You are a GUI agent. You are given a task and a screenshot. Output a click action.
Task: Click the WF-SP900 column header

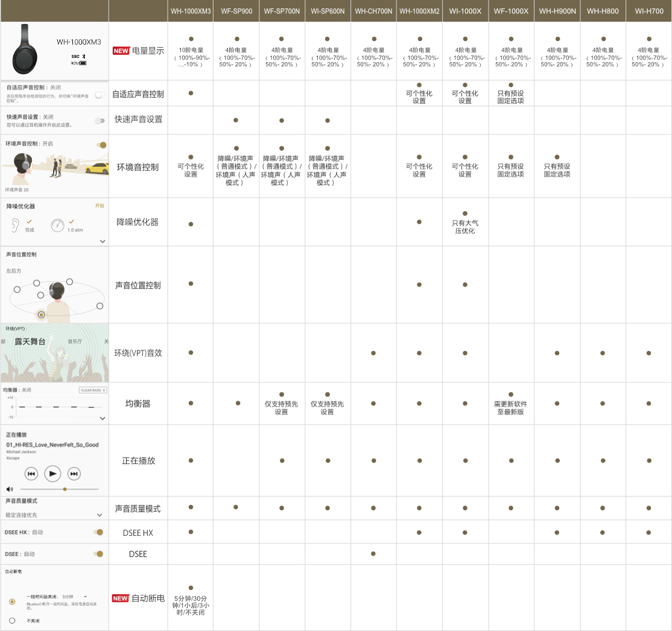click(x=236, y=11)
